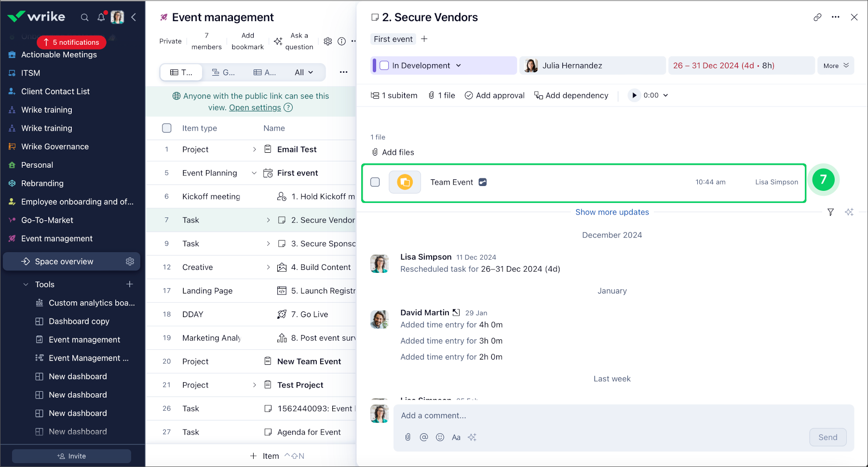Check the In Development status checkbox

point(384,66)
